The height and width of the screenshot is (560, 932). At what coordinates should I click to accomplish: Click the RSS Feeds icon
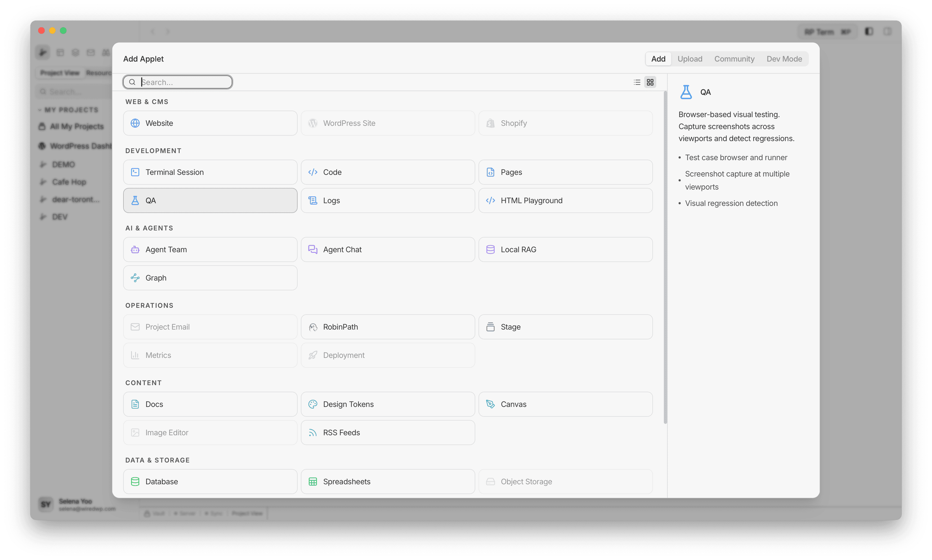click(313, 433)
